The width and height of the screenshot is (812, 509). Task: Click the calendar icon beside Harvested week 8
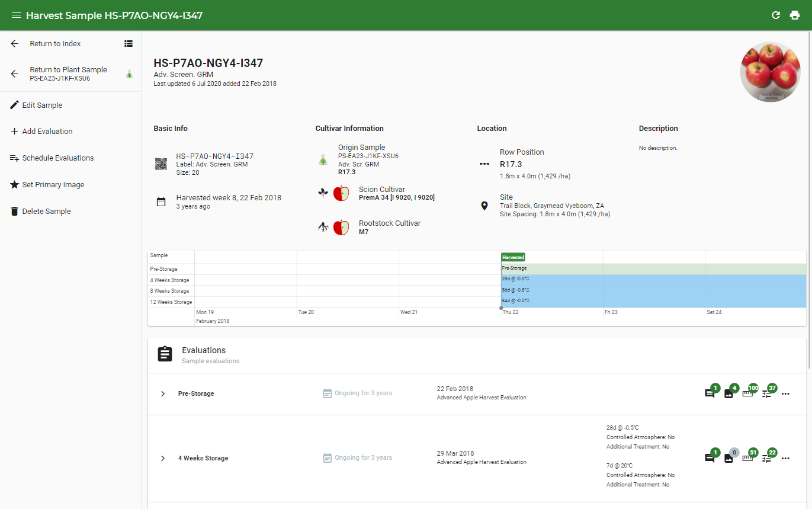pyautogui.click(x=161, y=202)
